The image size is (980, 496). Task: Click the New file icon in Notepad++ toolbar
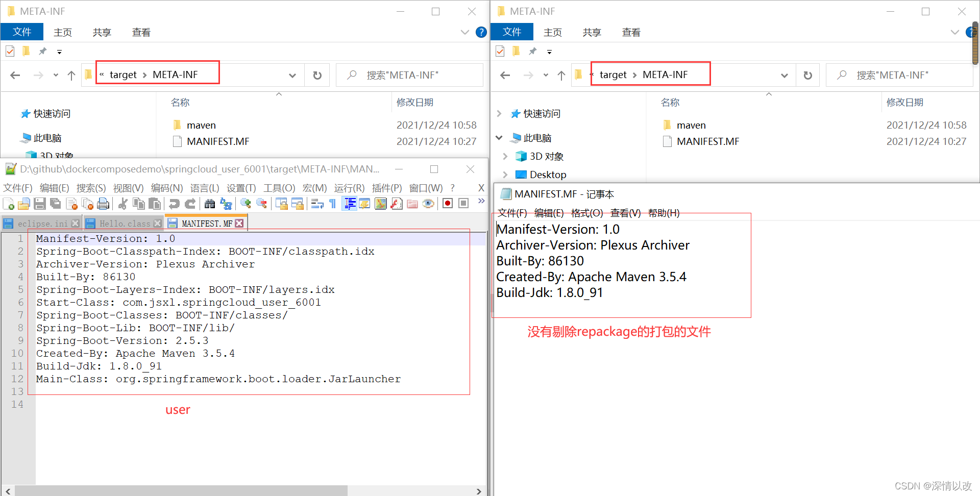coord(9,204)
